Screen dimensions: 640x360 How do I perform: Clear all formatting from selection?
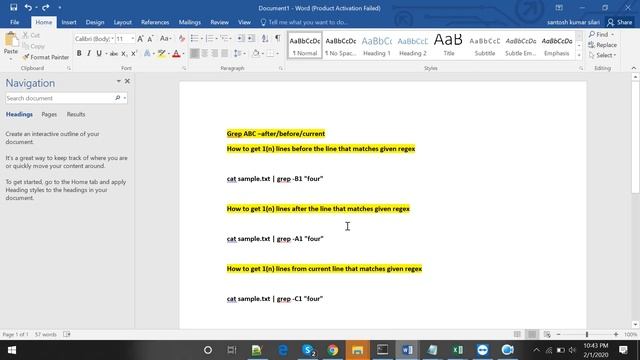[x=182, y=39]
